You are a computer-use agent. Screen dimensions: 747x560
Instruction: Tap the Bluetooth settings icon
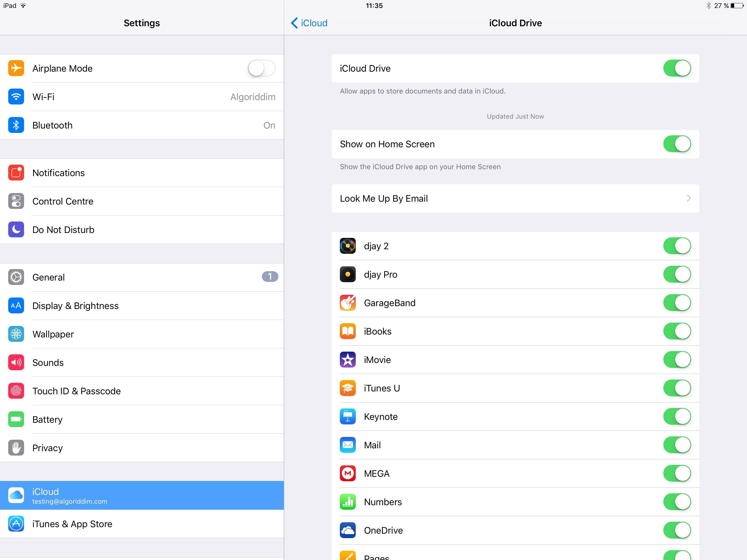[x=16, y=125]
